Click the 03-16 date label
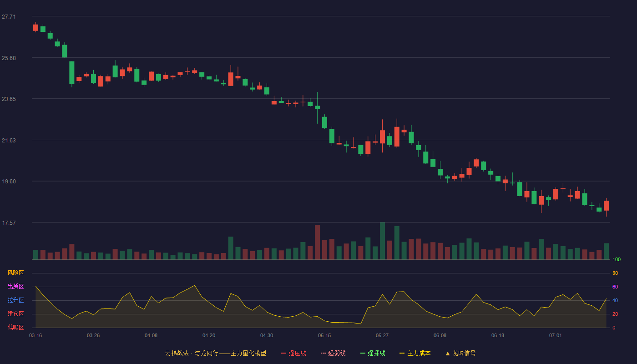The width and height of the screenshot is (637, 364). point(35,335)
